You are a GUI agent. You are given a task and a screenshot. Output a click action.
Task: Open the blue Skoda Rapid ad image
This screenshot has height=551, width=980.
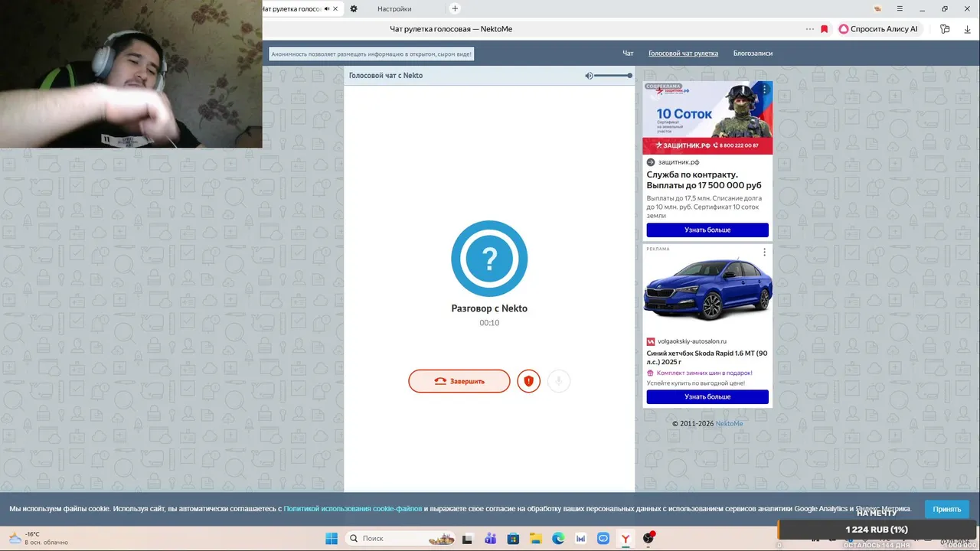click(x=707, y=291)
